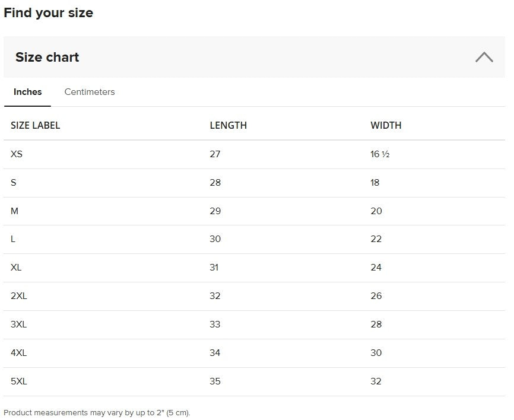Collapse the Size chart chevron arrow
This screenshot has height=420, width=514.
[484, 57]
